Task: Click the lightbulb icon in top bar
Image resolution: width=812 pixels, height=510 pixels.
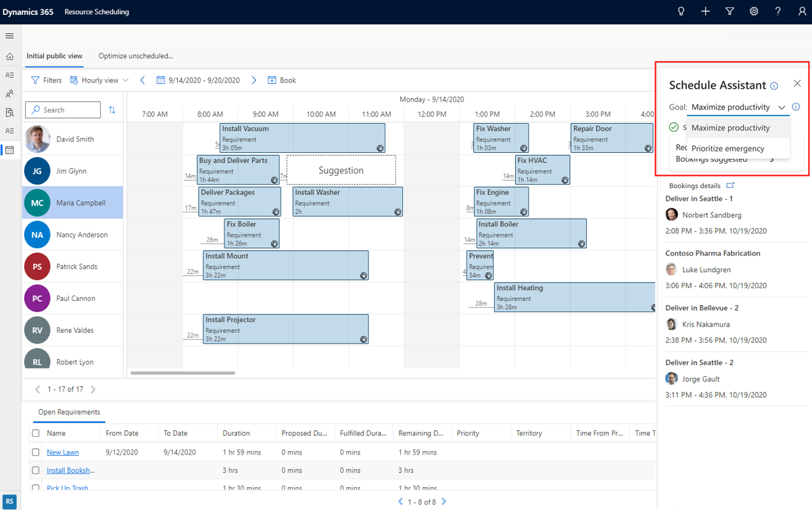Action: 681,11
